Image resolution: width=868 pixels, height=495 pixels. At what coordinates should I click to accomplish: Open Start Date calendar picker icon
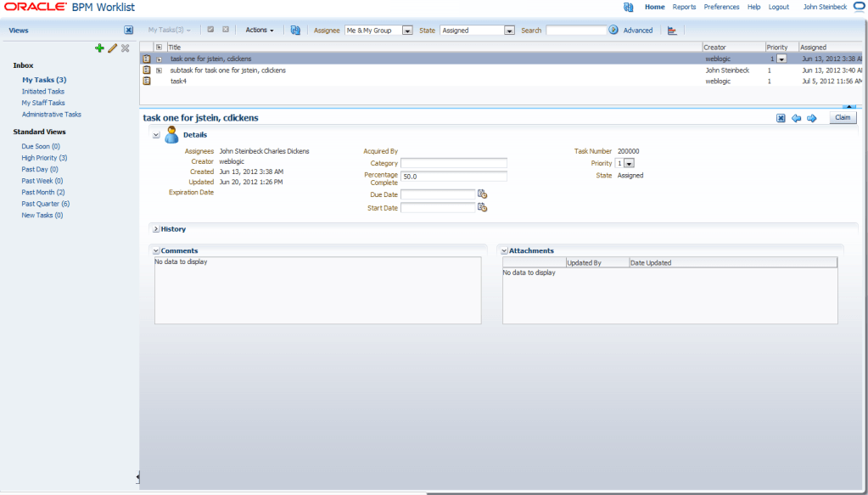pyautogui.click(x=482, y=208)
